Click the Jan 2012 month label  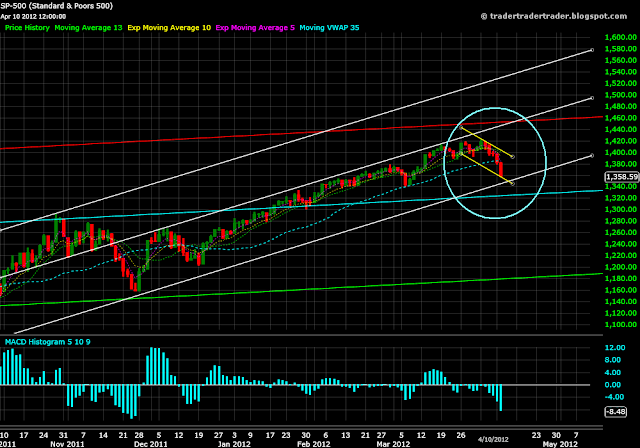click(234, 444)
